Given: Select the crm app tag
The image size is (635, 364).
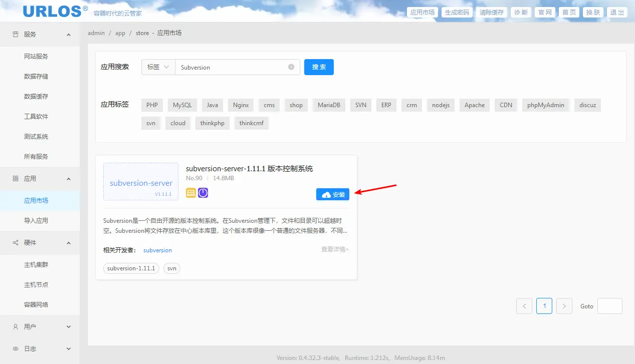Looking at the screenshot, I should tap(412, 105).
